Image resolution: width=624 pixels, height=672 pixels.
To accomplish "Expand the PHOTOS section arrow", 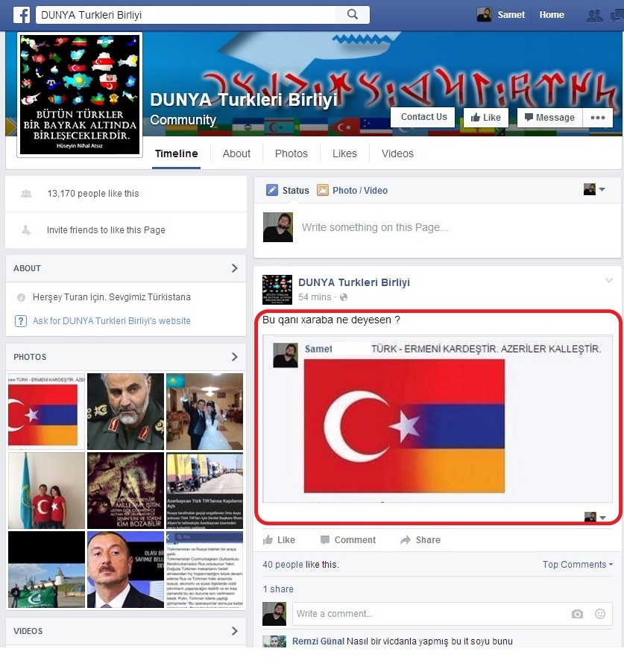I will click(235, 357).
